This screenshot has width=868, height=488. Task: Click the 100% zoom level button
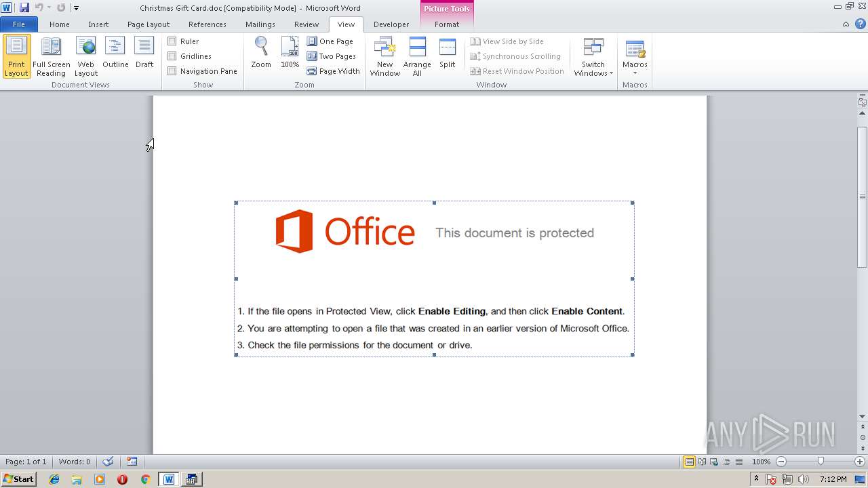761,462
